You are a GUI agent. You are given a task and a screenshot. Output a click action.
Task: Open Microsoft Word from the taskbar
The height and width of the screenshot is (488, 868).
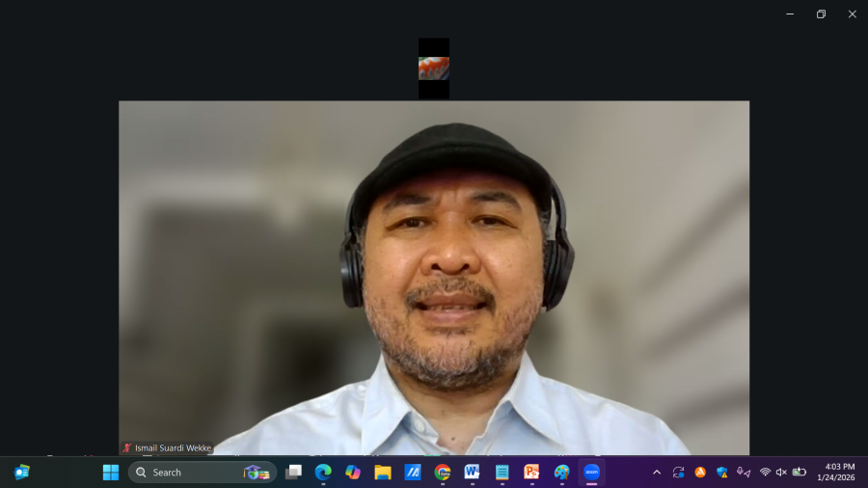[x=472, y=472]
